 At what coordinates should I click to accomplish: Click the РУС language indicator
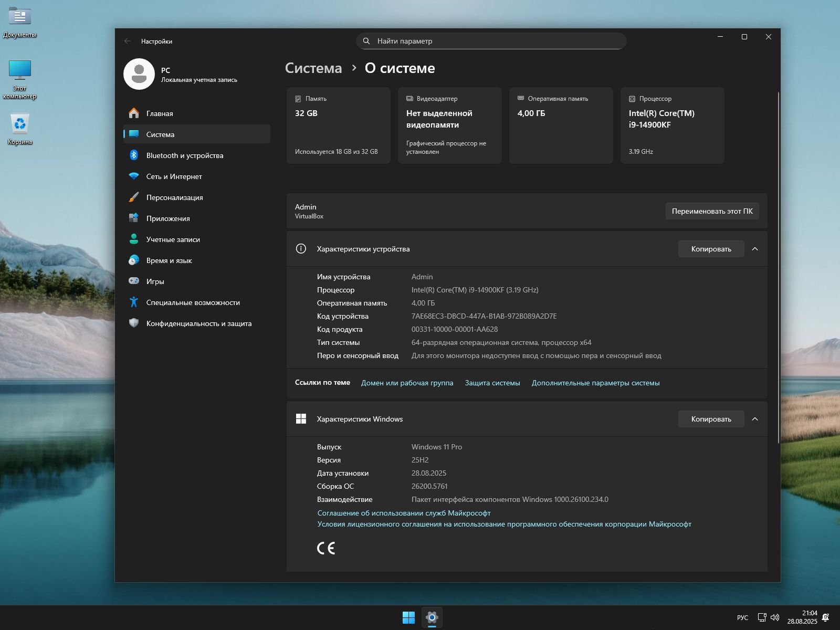742,617
